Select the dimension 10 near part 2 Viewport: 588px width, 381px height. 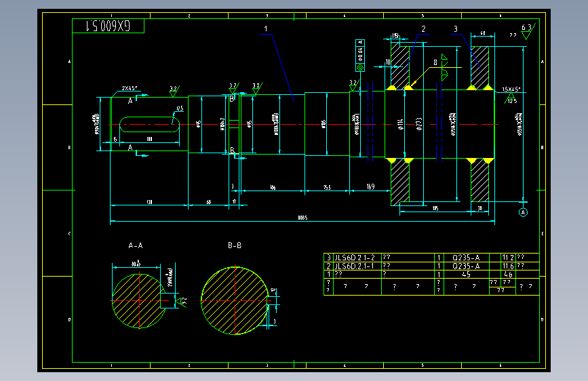388,62
